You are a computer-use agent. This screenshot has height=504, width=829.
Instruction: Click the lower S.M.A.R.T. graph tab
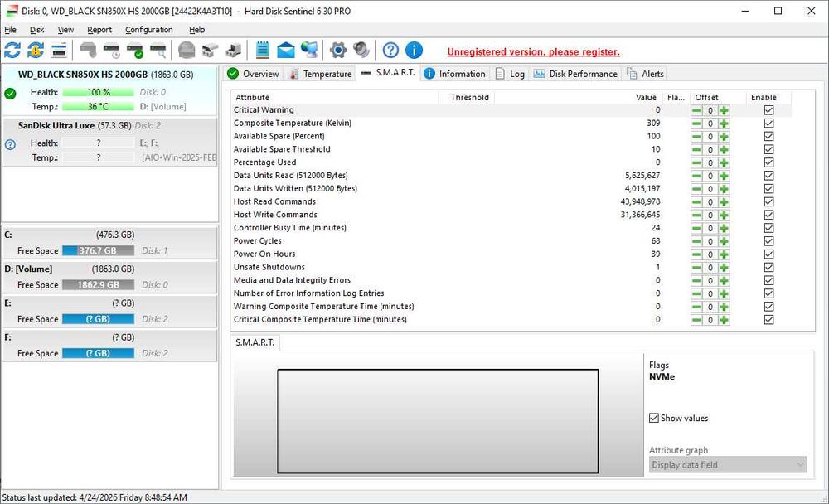pos(255,342)
